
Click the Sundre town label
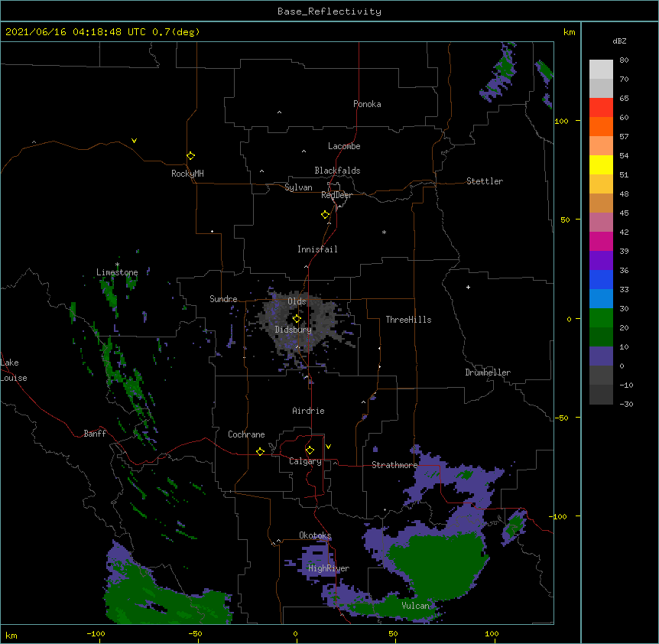223,299
